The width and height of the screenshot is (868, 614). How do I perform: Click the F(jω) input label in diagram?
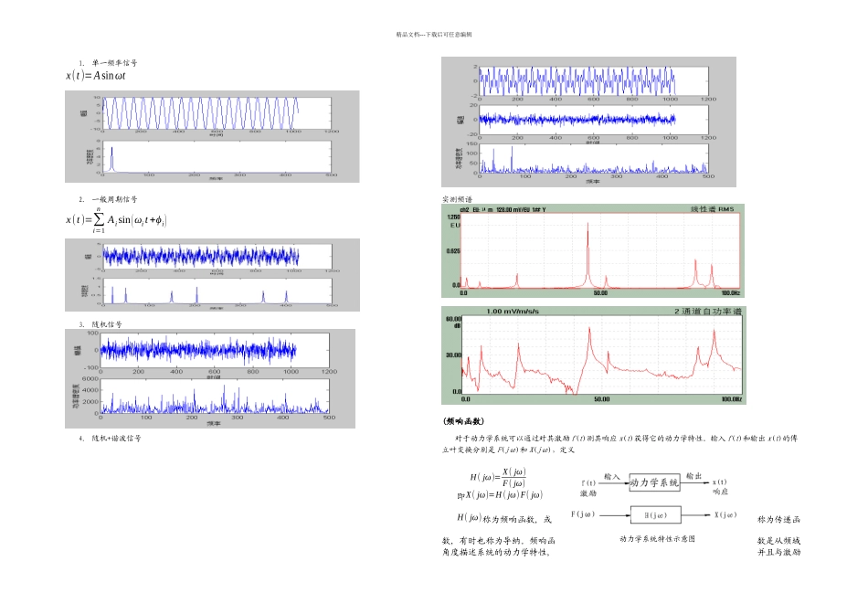(583, 514)
